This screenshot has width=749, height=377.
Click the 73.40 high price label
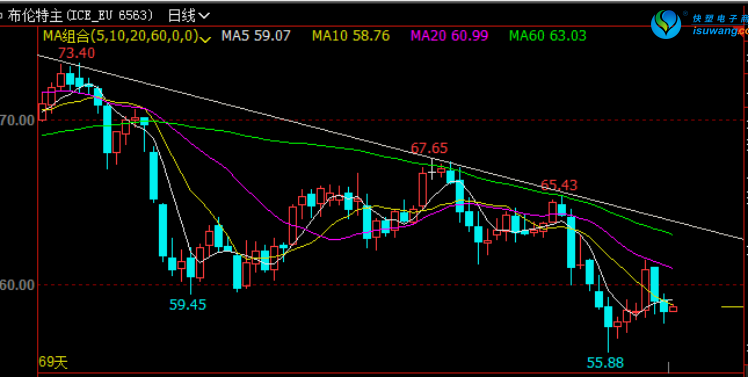click(x=76, y=53)
